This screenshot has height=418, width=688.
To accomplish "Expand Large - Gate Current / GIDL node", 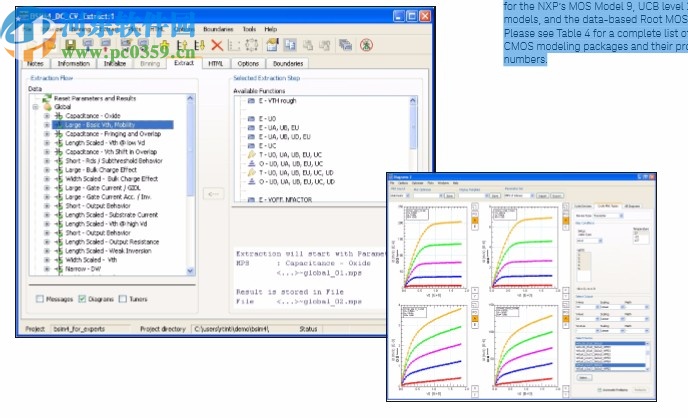I will coord(47,188).
